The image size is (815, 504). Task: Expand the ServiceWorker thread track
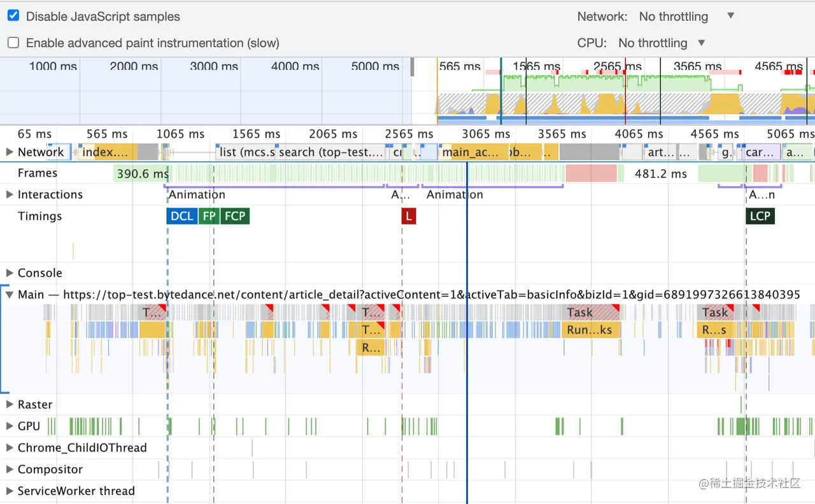pyautogui.click(x=10, y=491)
